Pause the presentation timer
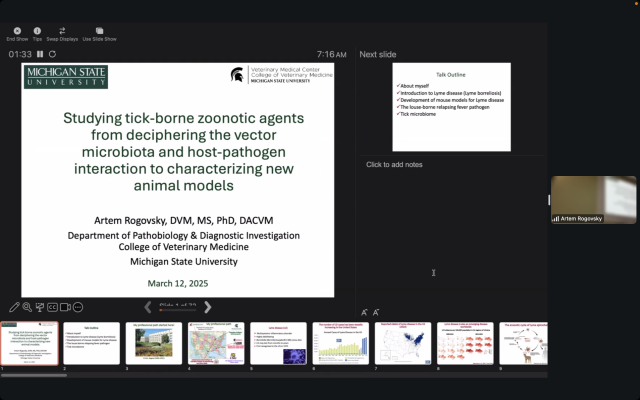 (x=40, y=54)
